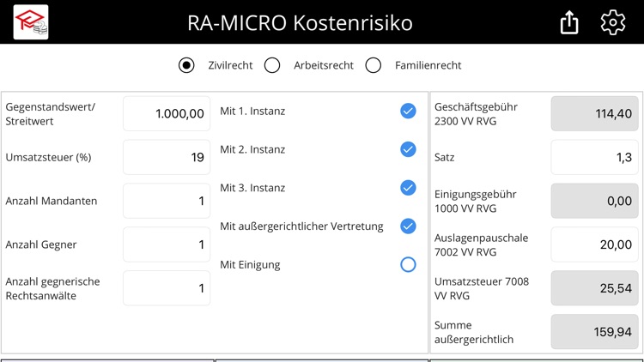644x362 pixels.
Task: Click the Summe außergerichtlich label
Action: [474, 332]
